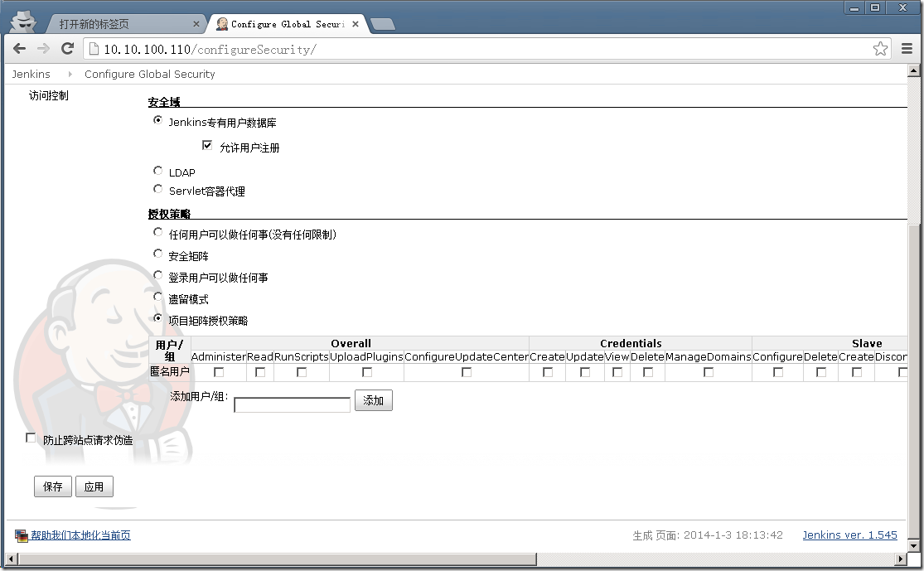Click the 匿名用户 row label
The height and width of the screenshot is (571, 924).
170,372
